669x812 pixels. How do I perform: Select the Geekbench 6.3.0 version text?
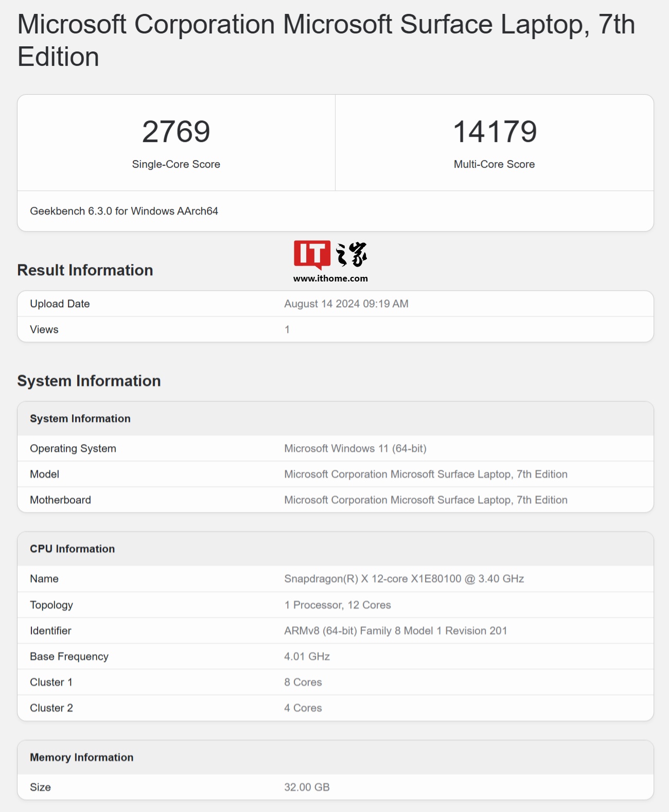pyautogui.click(x=124, y=211)
